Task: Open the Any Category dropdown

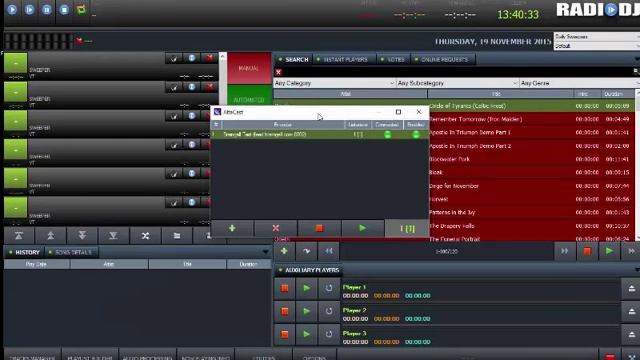Action: 335,83
